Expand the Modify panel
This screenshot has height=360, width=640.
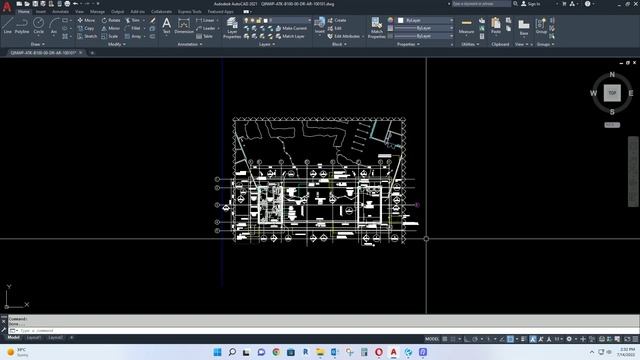coord(116,44)
